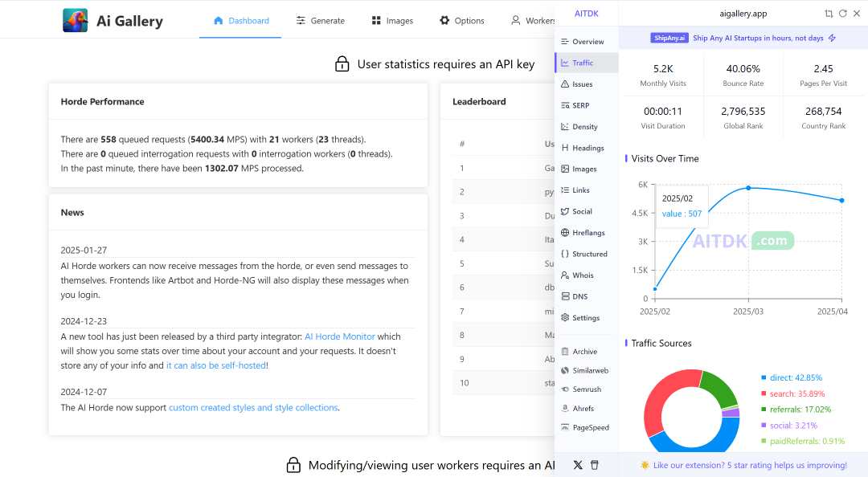The width and height of the screenshot is (868, 477).
Task: Open Images section in AITDK sidebar
Action: tap(586, 169)
